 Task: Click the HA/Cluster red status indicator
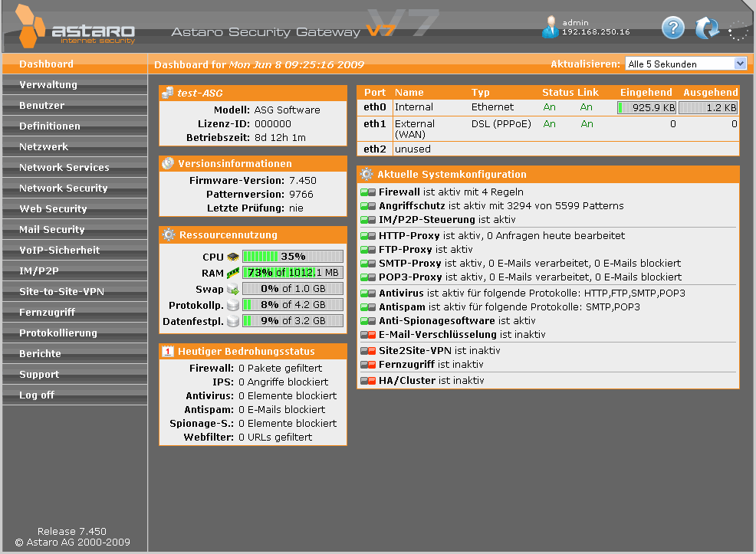pos(368,381)
